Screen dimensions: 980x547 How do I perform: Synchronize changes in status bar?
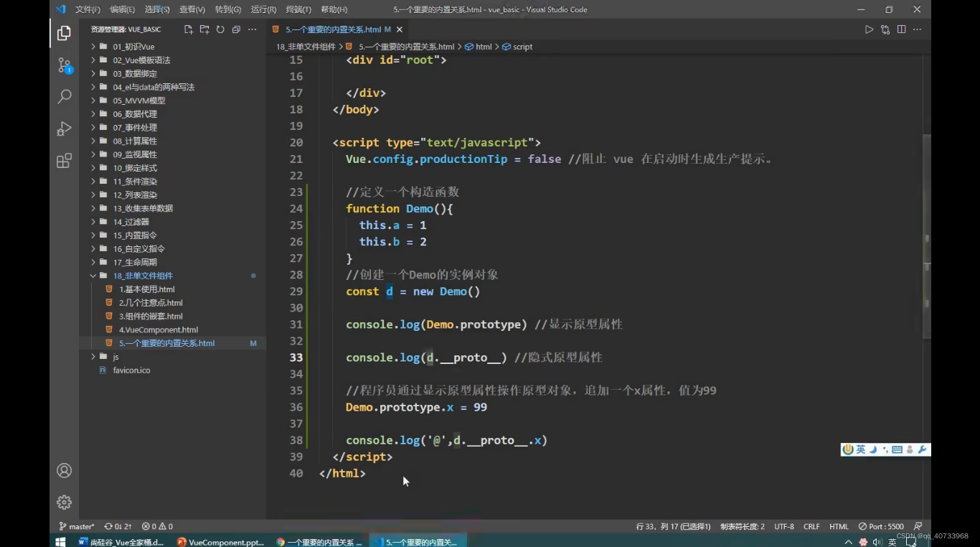[x=118, y=526]
